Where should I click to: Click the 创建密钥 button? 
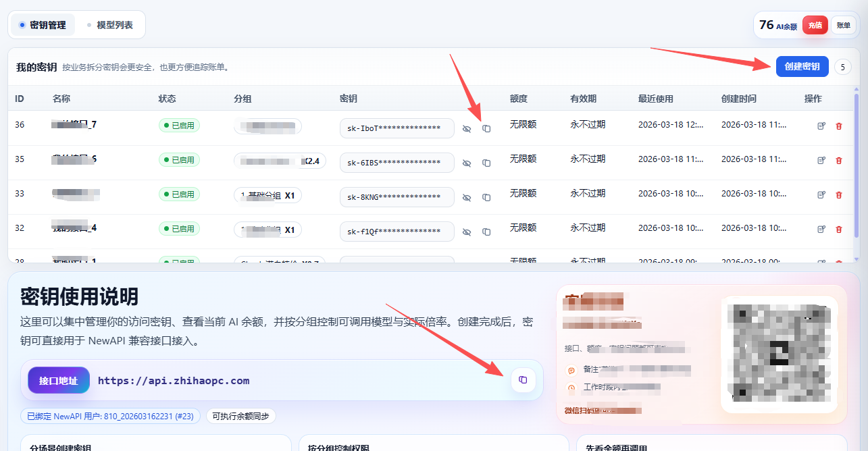[x=802, y=66]
